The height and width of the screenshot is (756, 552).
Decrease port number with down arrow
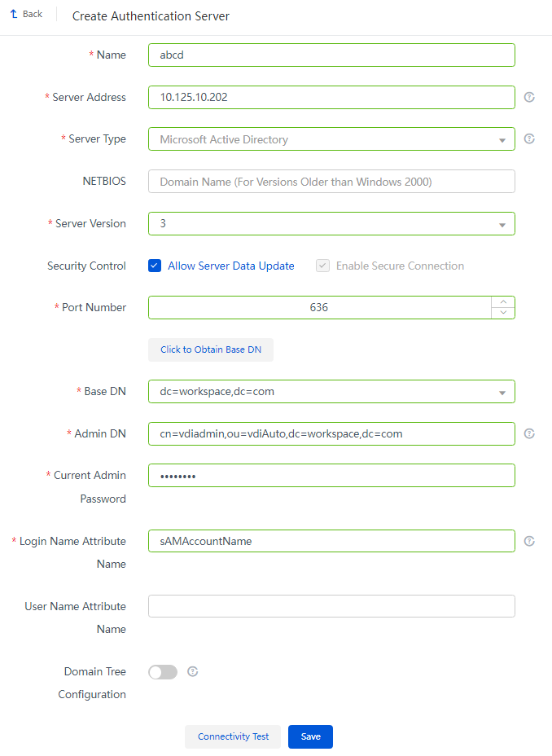pyautogui.click(x=503, y=313)
